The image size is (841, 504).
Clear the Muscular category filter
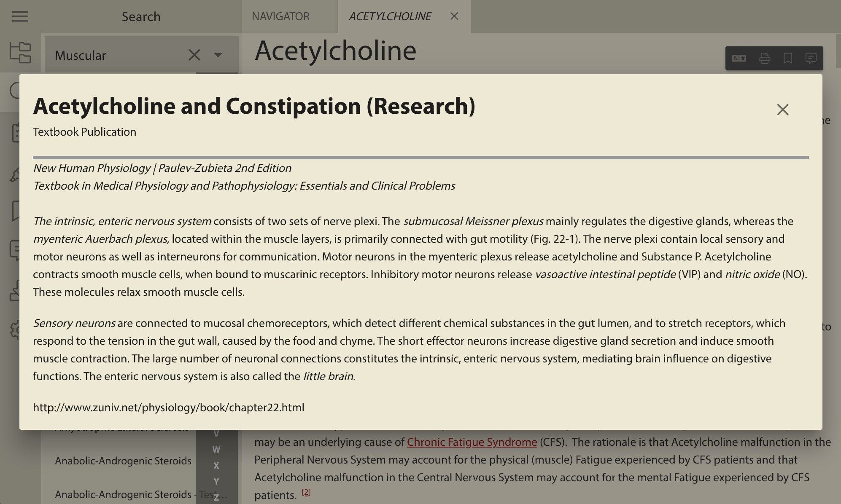point(194,55)
